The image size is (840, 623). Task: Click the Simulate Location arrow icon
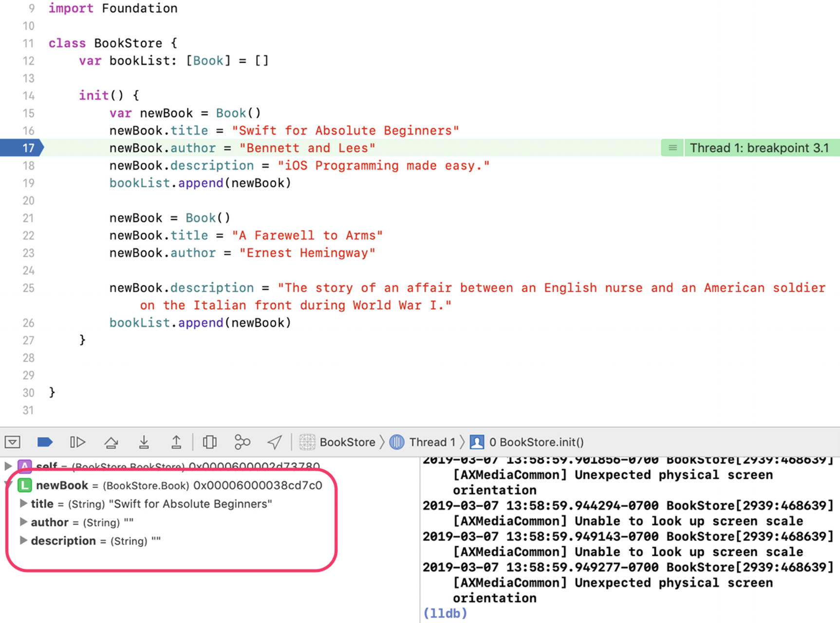click(275, 442)
